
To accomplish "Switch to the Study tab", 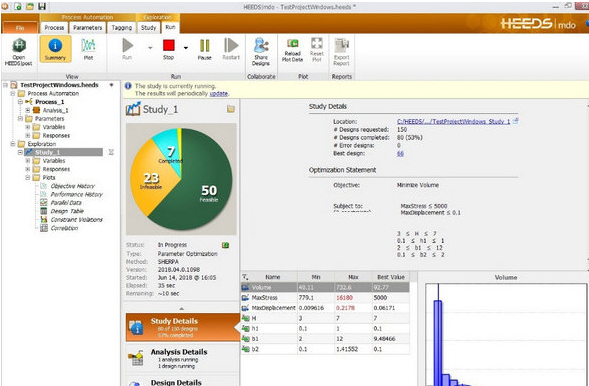I will pyautogui.click(x=149, y=28).
